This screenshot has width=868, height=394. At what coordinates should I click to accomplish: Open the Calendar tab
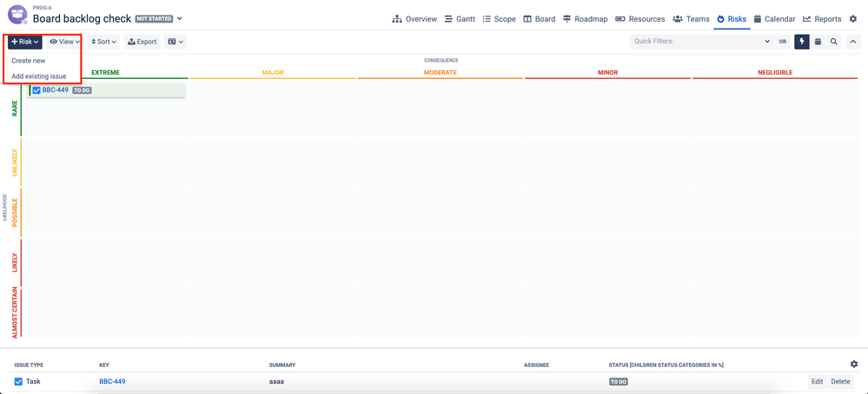(x=774, y=19)
